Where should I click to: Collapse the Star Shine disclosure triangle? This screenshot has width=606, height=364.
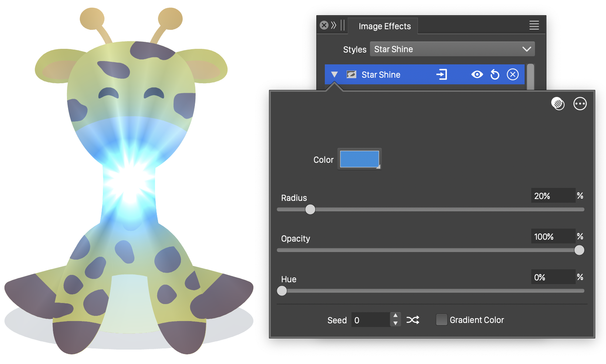tap(334, 75)
